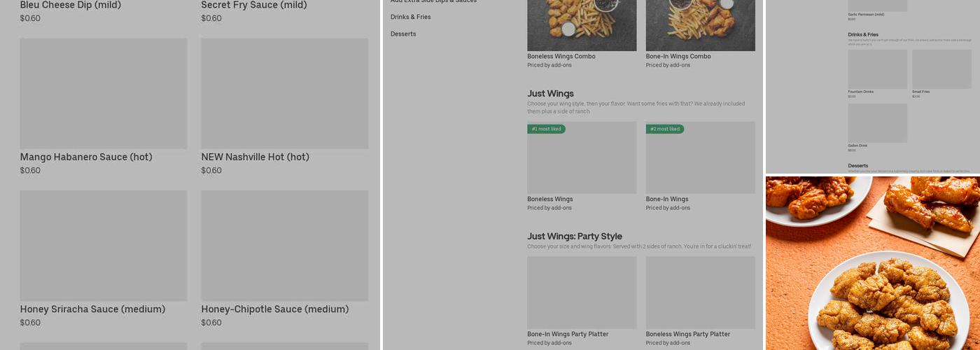Open Drinks & Fries sidebar category
Image resolution: width=980 pixels, height=350 pixels.
(411, 17)
